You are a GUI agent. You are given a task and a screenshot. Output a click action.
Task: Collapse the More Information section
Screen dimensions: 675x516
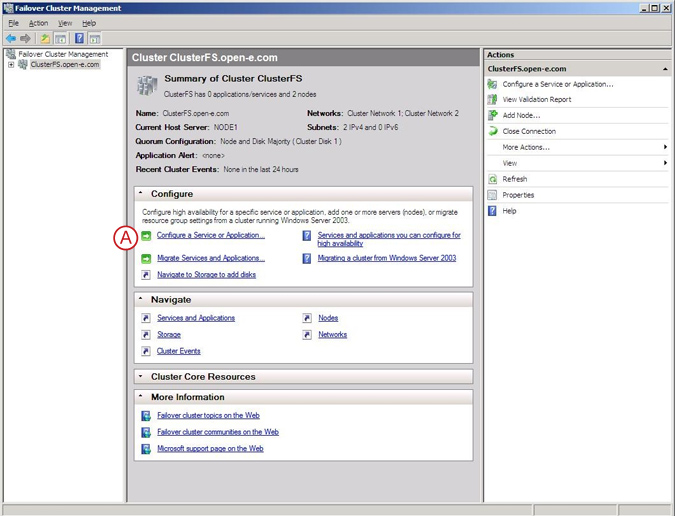coord(140,396)
